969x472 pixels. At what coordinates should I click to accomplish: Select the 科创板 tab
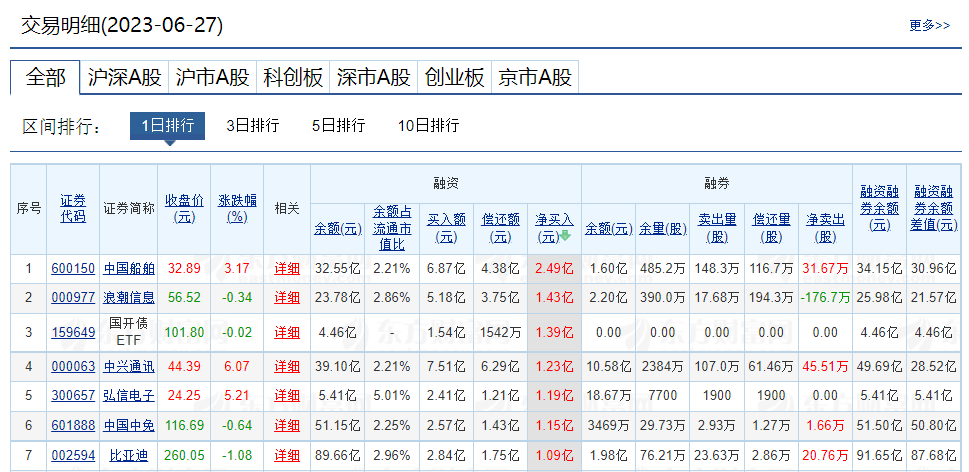pos(293,77)
